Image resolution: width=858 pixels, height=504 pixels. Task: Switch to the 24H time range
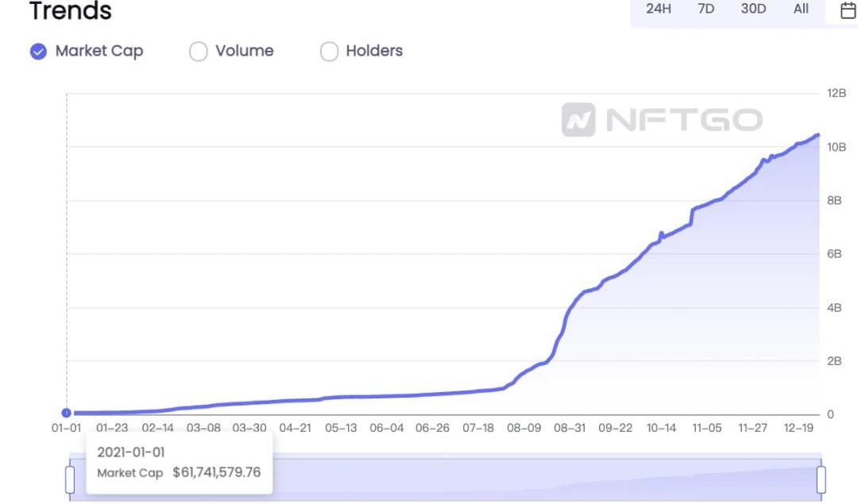[x=659, y=9]
